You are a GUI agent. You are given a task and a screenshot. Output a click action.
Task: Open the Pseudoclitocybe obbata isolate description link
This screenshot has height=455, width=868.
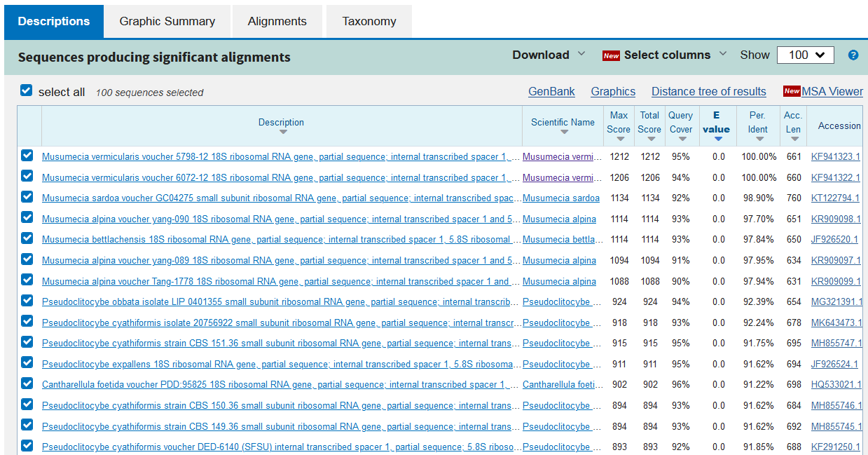280,302
